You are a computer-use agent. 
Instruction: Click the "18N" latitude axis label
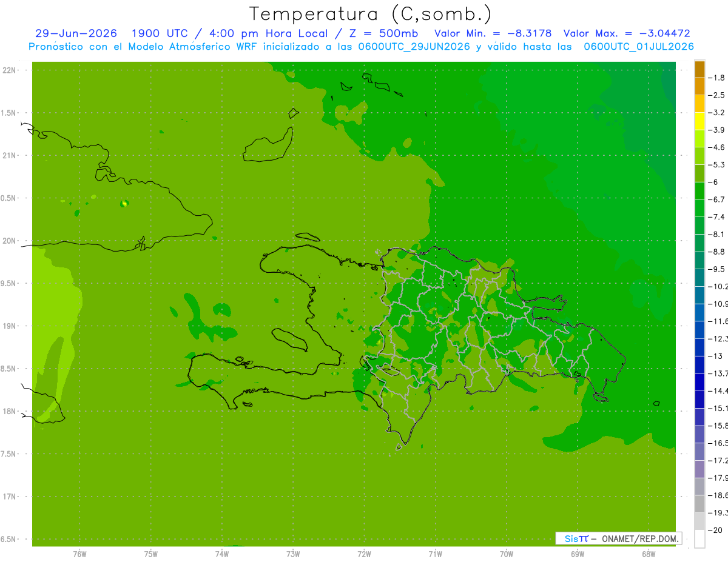click(9, 412)
